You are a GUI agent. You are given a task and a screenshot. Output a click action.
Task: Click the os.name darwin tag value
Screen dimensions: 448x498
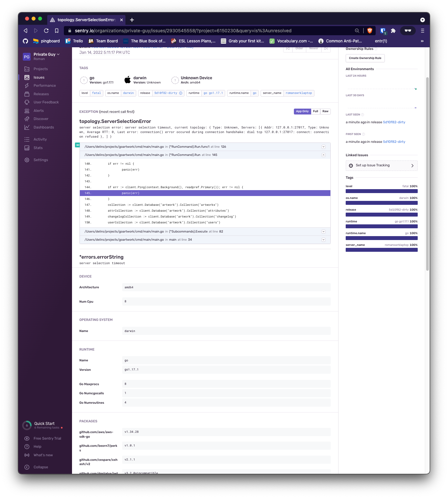128,93
